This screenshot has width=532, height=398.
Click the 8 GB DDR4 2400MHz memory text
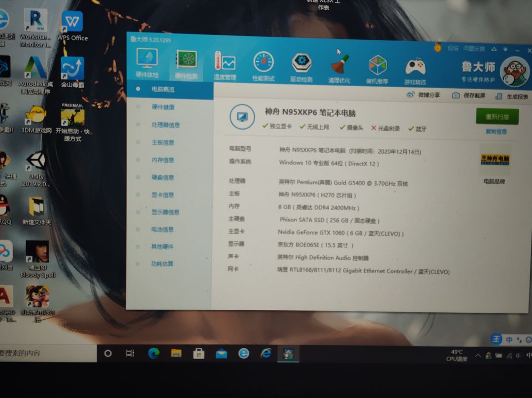coord(319,207)
